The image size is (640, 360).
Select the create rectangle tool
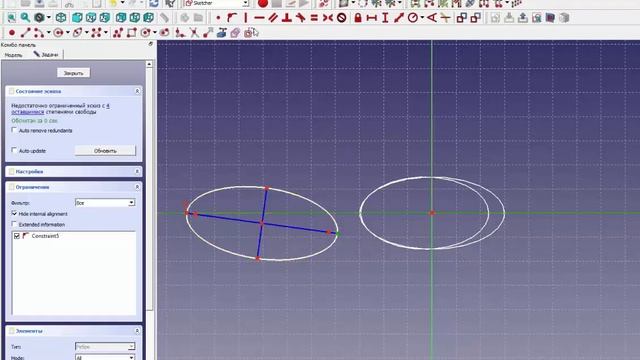131,33
